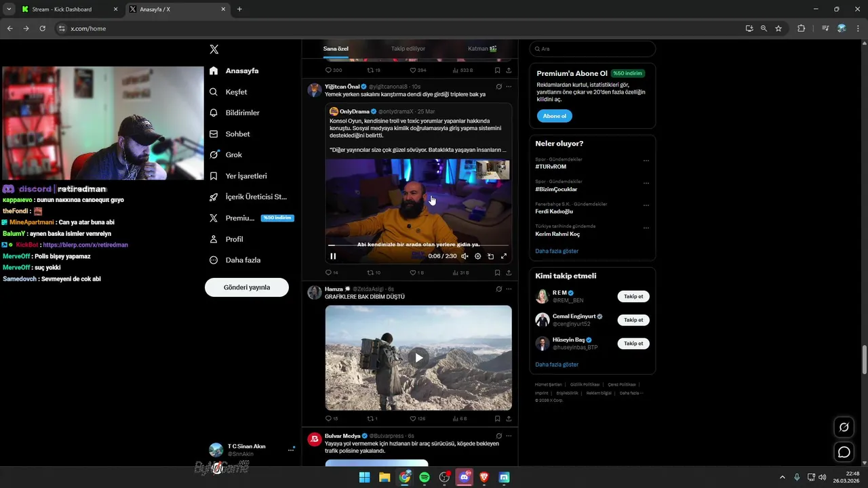Open more options on Yiğitcan Önal's post

coord(509,87)
